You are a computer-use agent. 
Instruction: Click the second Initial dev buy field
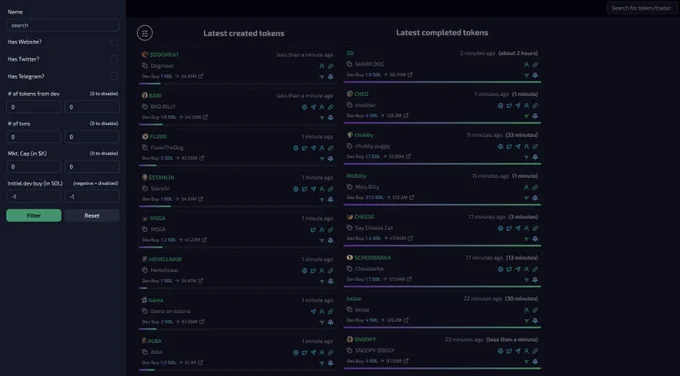tap(92, 197)
